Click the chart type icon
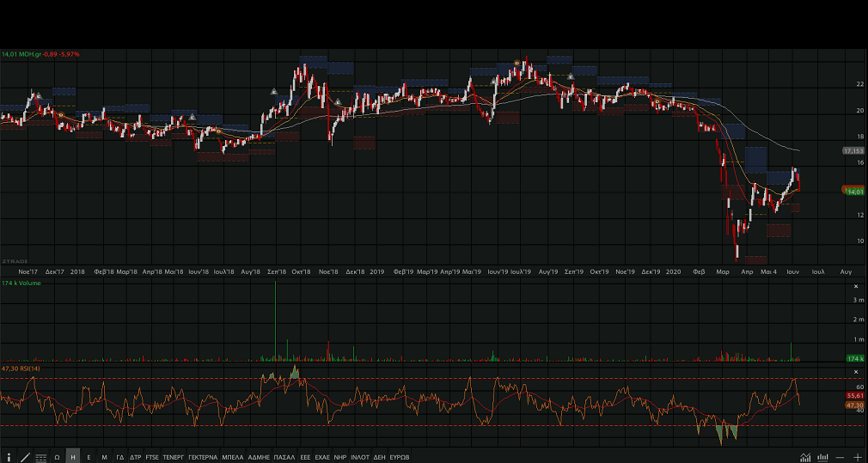The width and height of the screenshot is (868, 463). [x=805, y=457]
